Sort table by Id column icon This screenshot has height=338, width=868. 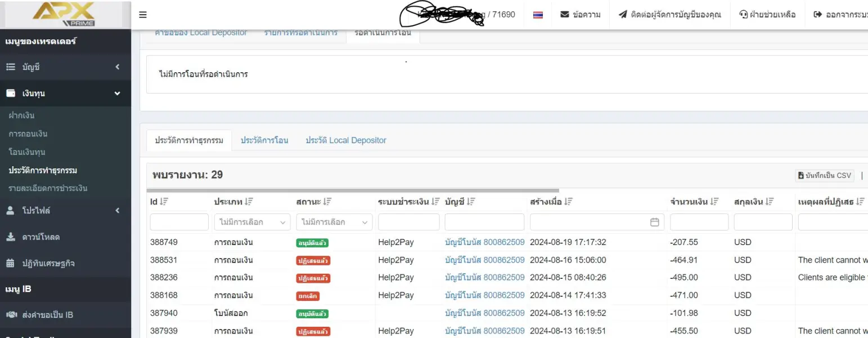[x=164, y=202]
